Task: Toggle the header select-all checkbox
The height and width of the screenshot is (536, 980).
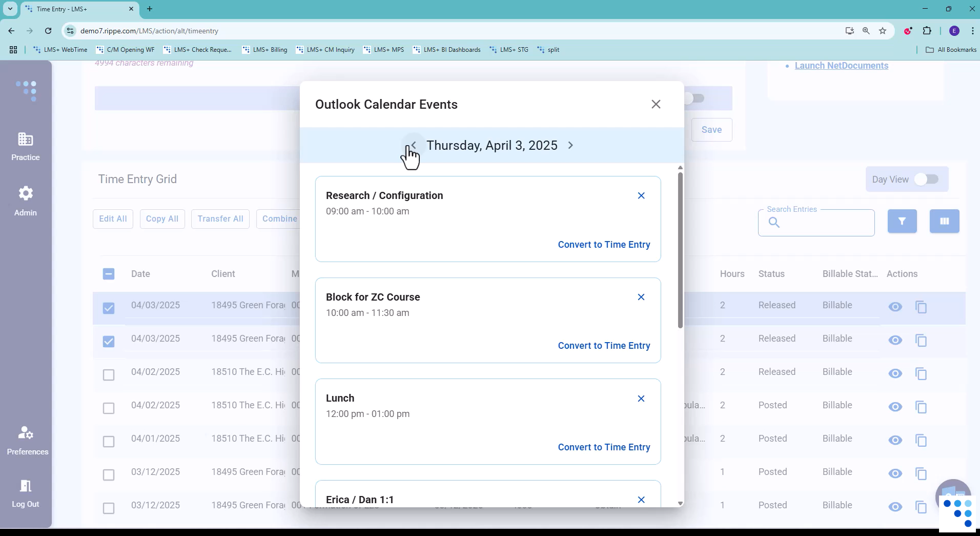Action: (x=109, y=274)
